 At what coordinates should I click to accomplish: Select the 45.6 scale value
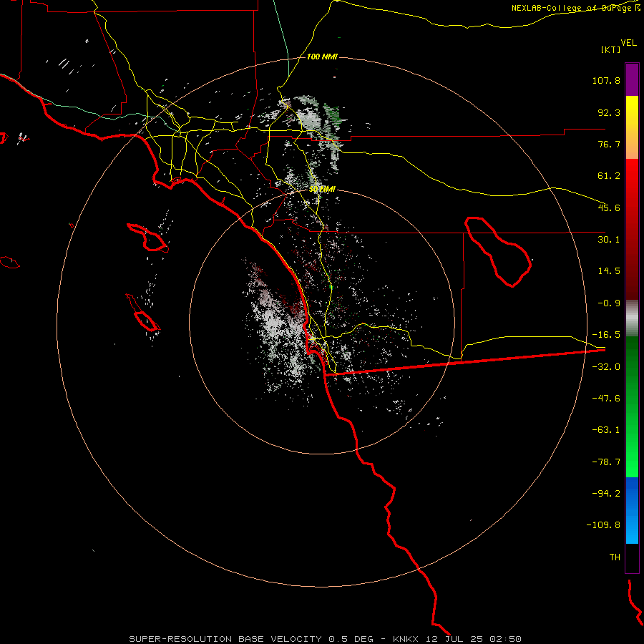pyautogui.click(x=609, y=208)
